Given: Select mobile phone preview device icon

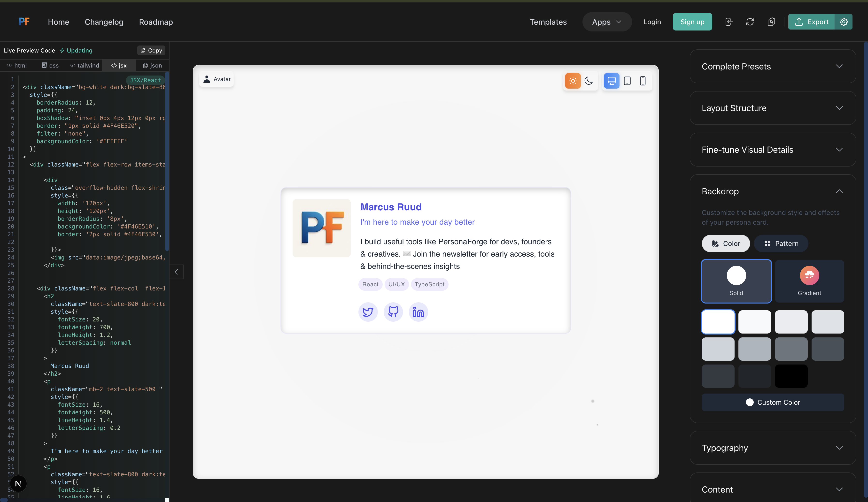Looking at the screenshot, I should coord(643,81).
